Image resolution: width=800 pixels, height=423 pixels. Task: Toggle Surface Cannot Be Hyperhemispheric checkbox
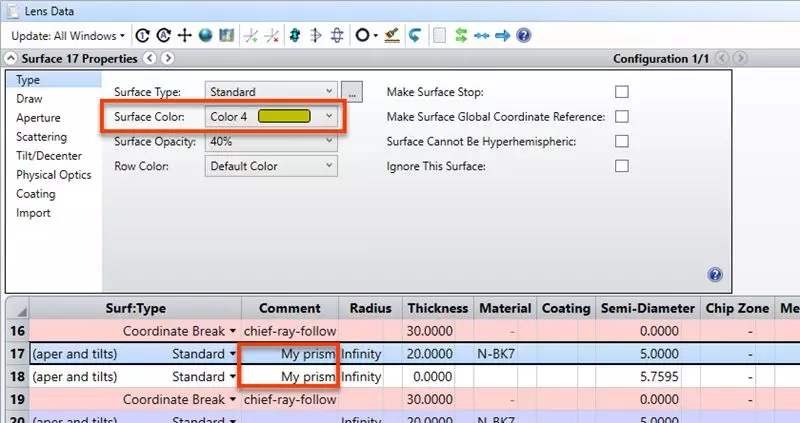[621, 141]
